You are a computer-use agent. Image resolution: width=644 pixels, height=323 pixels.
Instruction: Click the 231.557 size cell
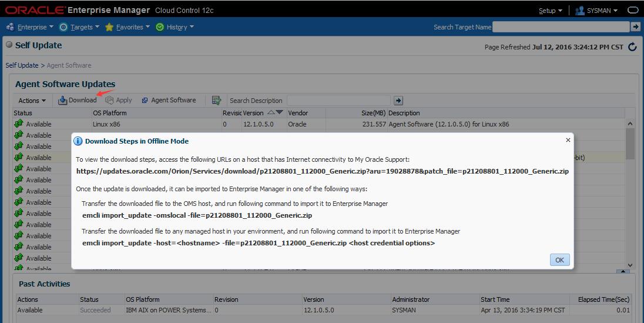point(374,124)
